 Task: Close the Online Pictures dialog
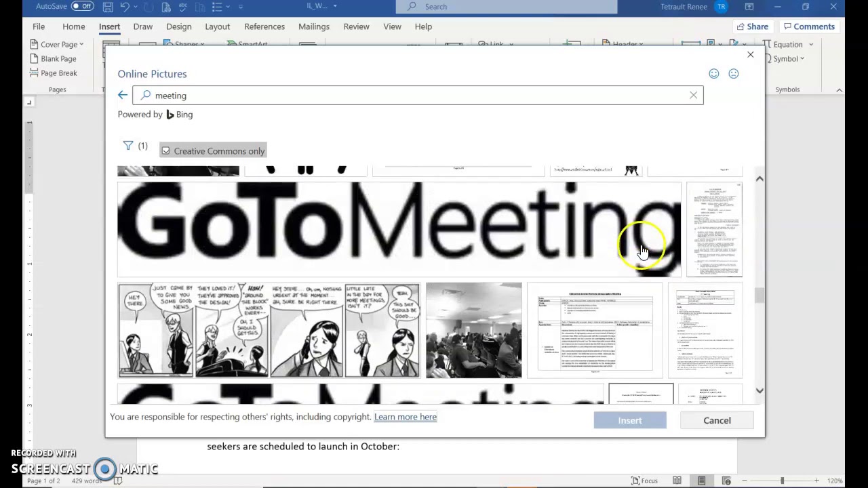[x=750, y=54]
